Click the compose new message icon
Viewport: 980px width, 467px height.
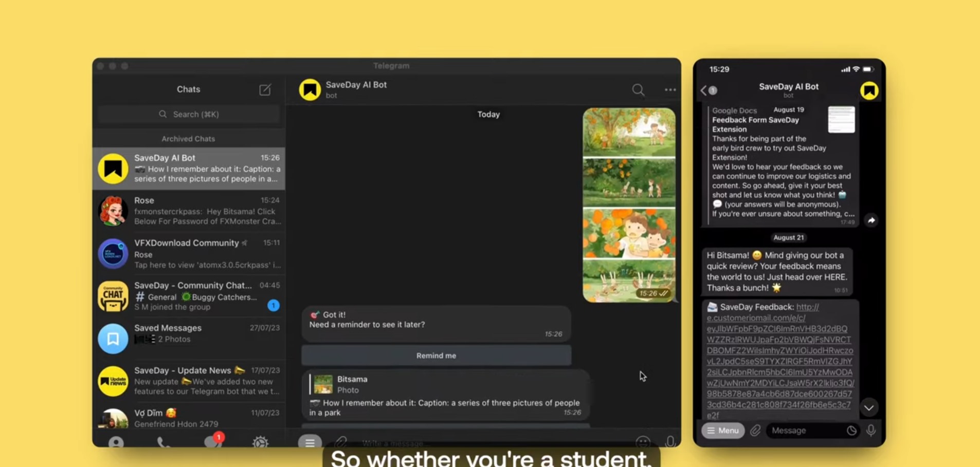point(265,90)
